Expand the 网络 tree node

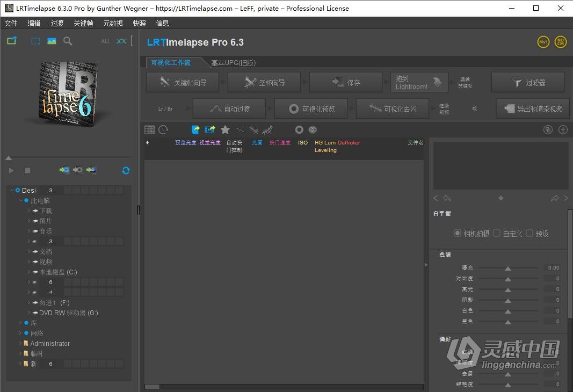coord(20,333)
